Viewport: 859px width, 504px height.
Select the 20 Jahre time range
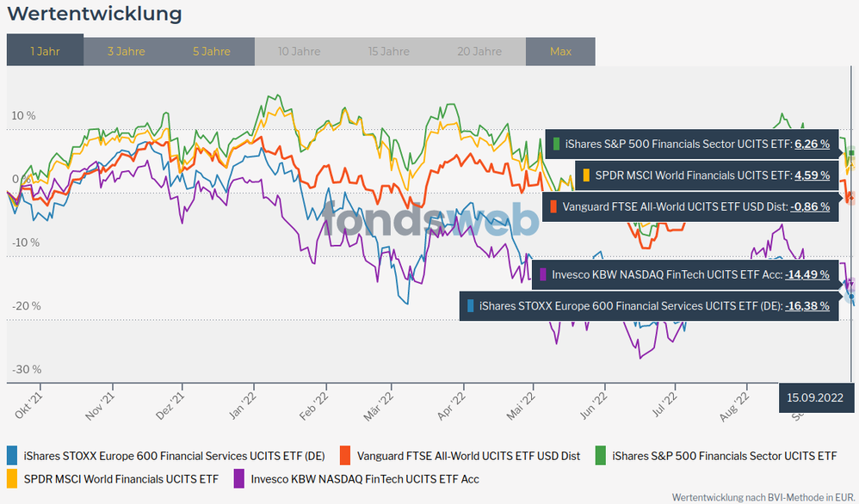(x=479, y=52)
